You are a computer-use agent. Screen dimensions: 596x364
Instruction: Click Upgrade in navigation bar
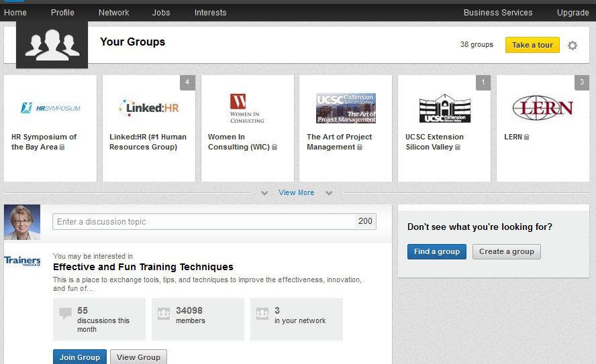tap(573, 13)
